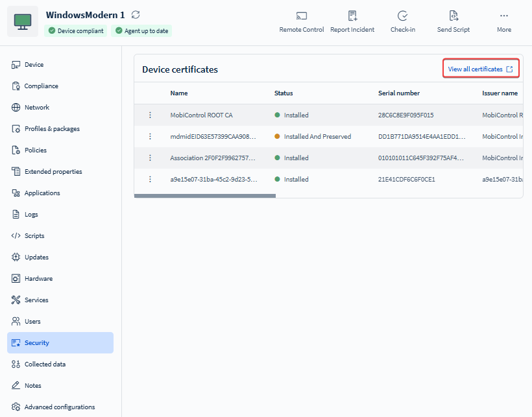Click View all certificates link
The width and height of the screenshot is (532, 417).
[480, 69]
